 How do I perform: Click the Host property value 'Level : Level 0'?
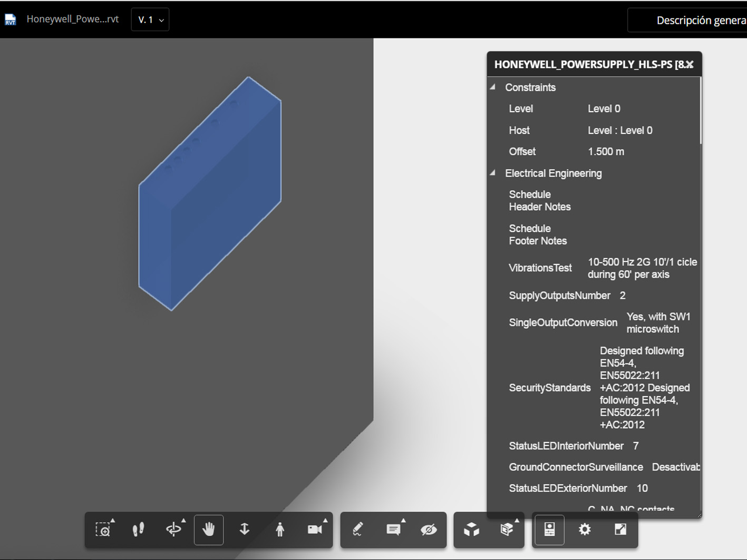620,130
